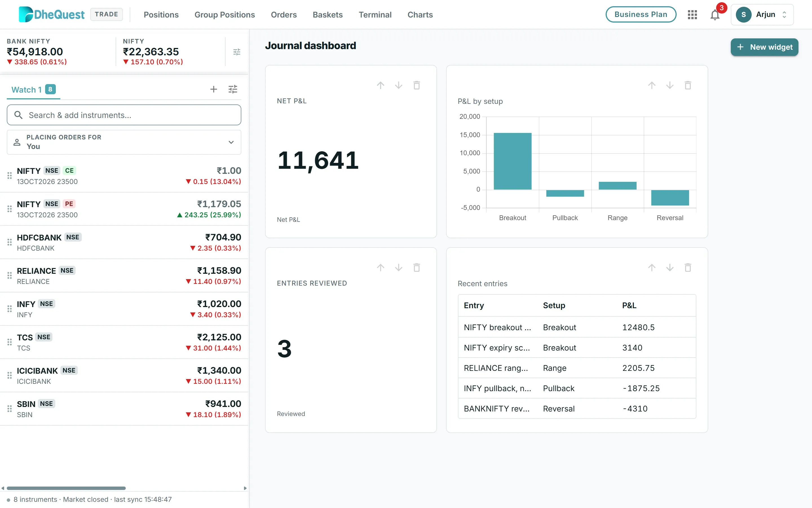Click the Business Plan button
The height and width of the screenshot is (508, 812).
tap(641, 14)
